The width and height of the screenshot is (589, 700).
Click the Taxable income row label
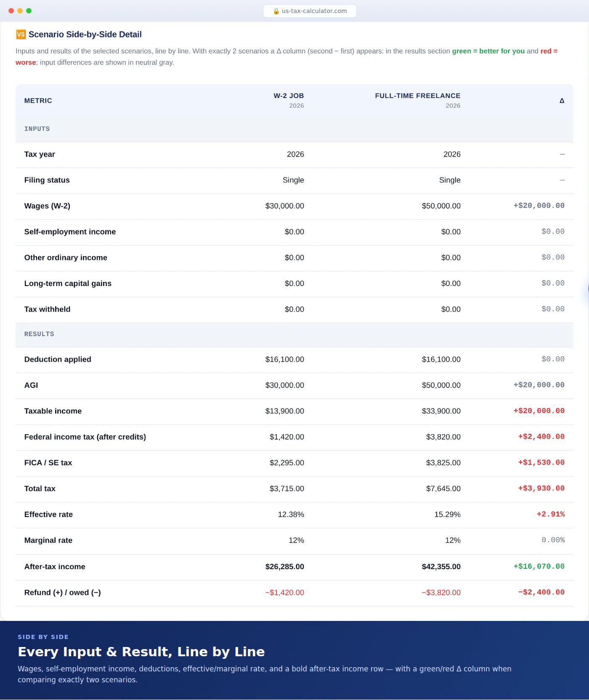pos(53,411)
